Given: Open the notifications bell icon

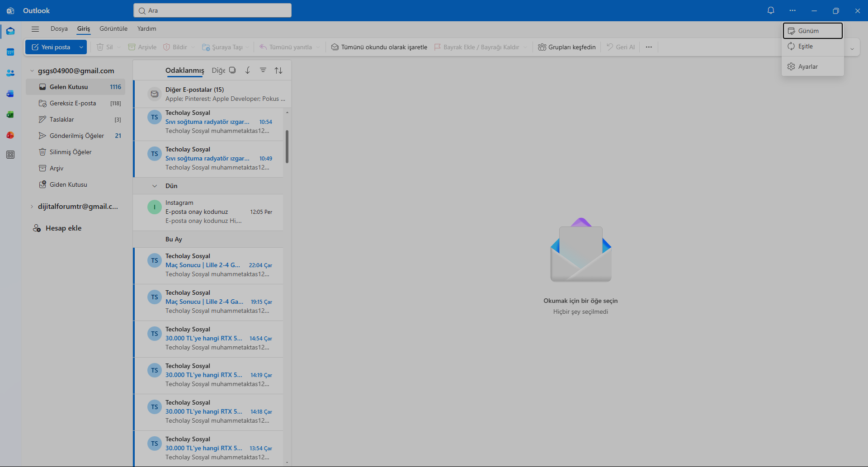Looking at the screenshot, I should point(771,10).
